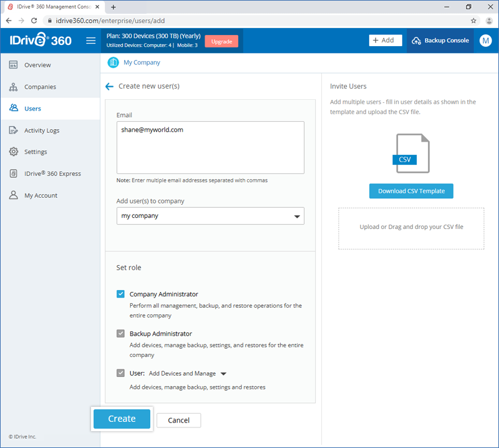Click the site padlock icon
Screen dimensions: 499x448
pyautogui.click(x=50, y=21)
